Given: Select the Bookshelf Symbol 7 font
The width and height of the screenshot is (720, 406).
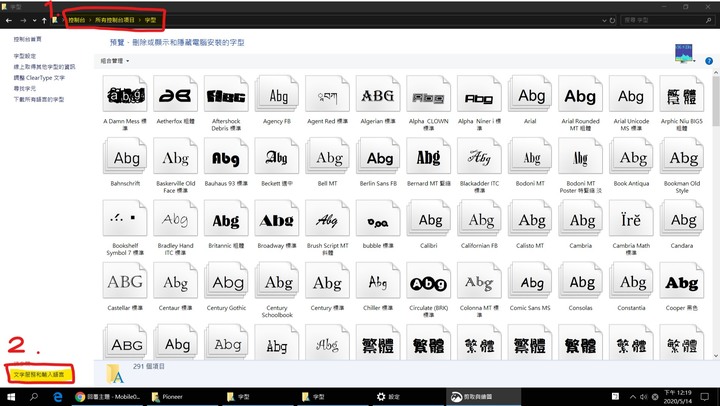Looking at the screenshot, I should [125, 219].
